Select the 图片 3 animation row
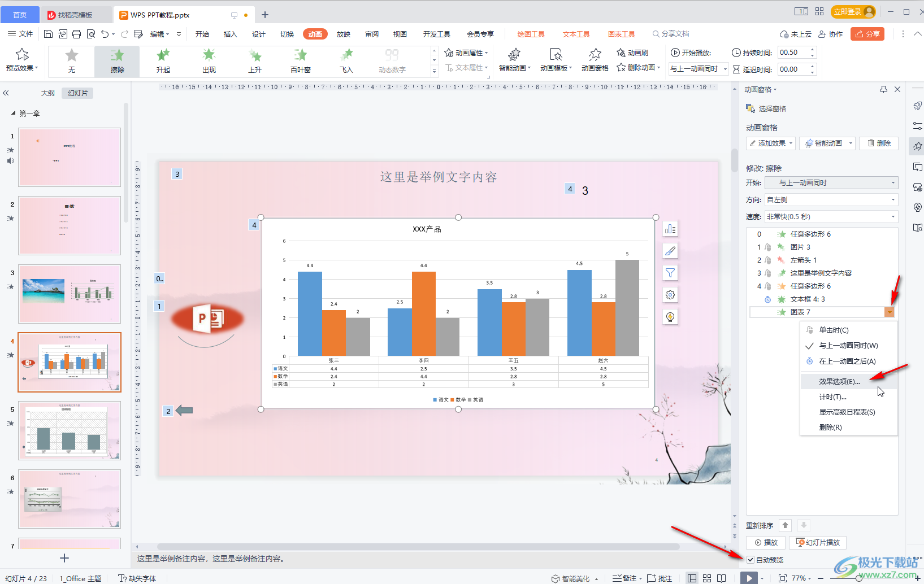Viewport: 924px width, 584px height. click(x=823, y=247)
